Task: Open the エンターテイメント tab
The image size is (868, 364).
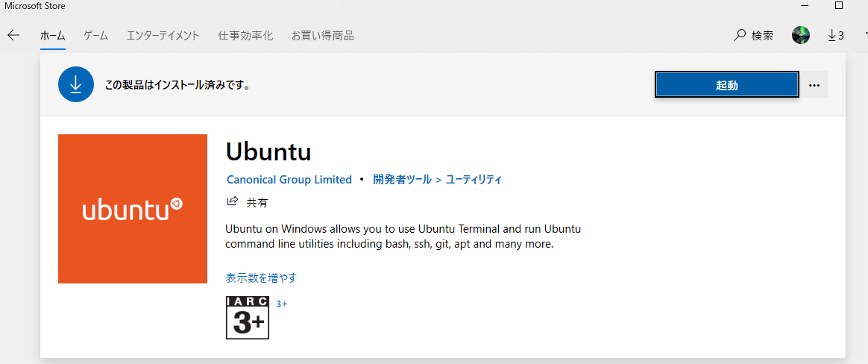Action: (163, 36)
